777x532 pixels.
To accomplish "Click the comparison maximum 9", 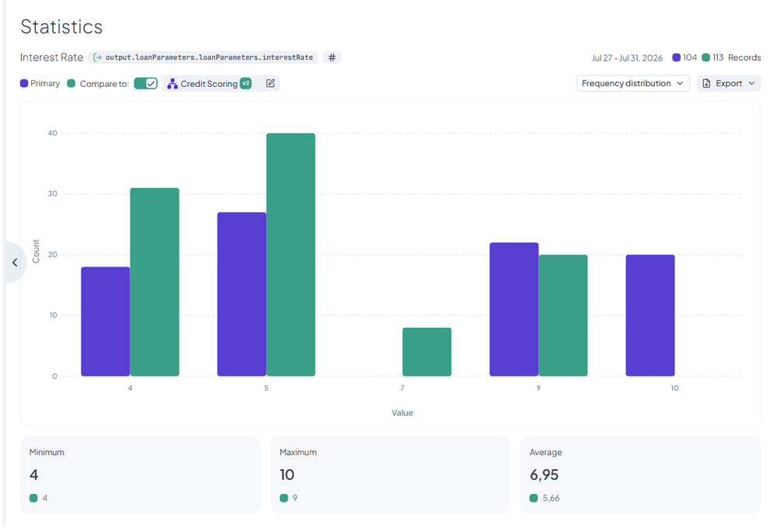I will (294, 499).
